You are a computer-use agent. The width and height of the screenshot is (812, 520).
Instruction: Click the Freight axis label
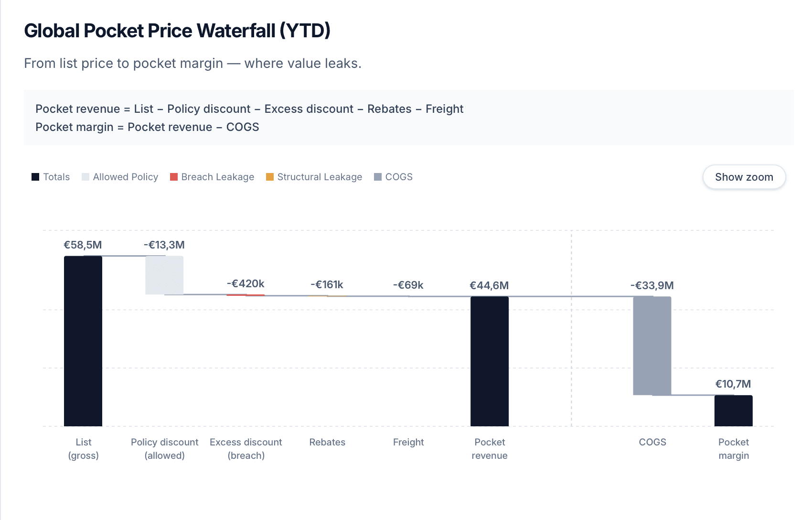(x=408, y=442)
